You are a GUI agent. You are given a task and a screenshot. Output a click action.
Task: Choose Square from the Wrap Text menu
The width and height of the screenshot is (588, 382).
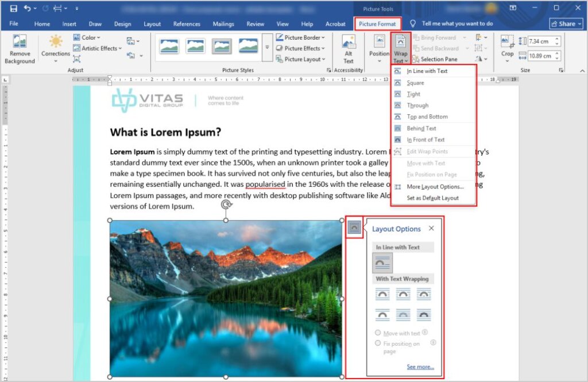click(x=433, y=83)
